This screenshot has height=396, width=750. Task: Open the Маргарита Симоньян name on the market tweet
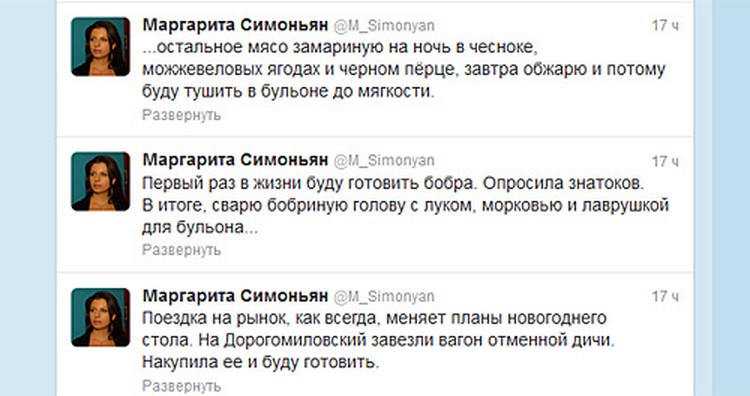(x=235, y=296)
